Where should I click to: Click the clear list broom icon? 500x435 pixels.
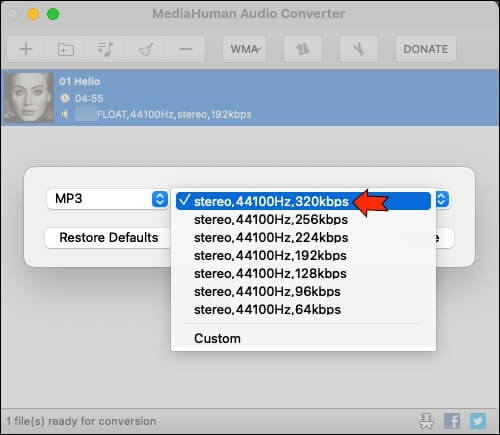click(146, 49)
